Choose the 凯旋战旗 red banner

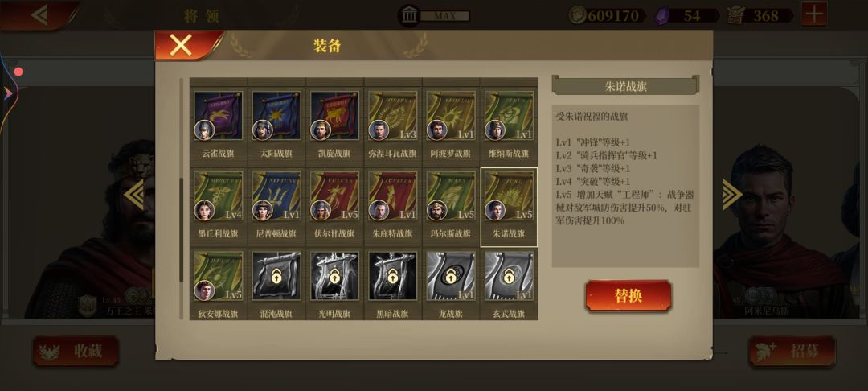tap(334, 116)
